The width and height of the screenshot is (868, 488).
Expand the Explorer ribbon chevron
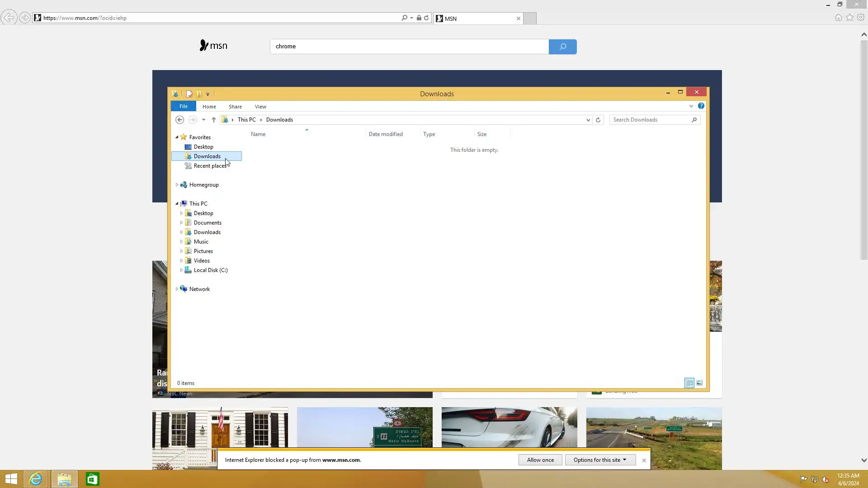(691, 106)
